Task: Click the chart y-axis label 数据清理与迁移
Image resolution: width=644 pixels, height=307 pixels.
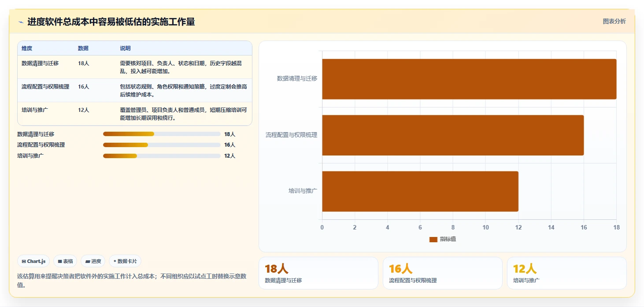Action: coord(297,79)
